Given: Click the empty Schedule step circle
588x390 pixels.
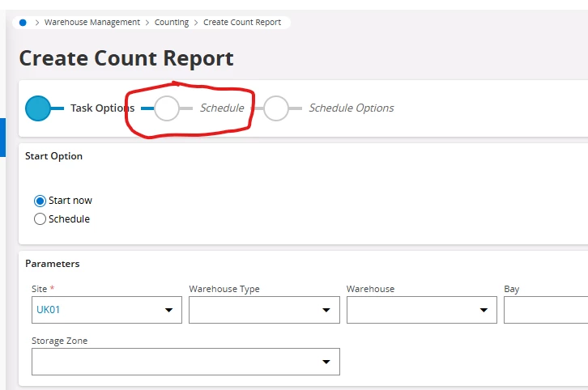Looking at the screenshot, I should [167, 108].
